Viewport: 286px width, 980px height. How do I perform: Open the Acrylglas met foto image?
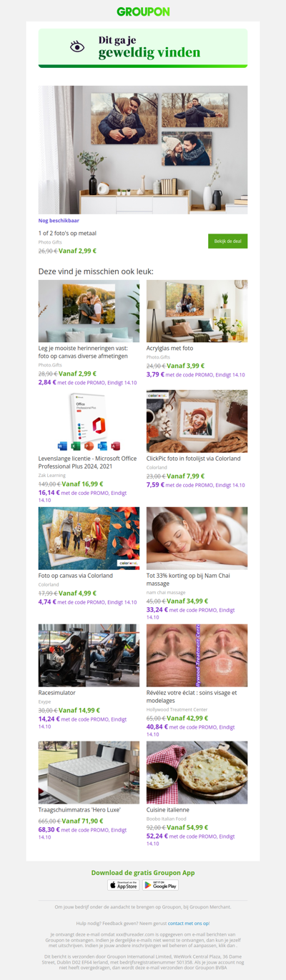[197, 311]
